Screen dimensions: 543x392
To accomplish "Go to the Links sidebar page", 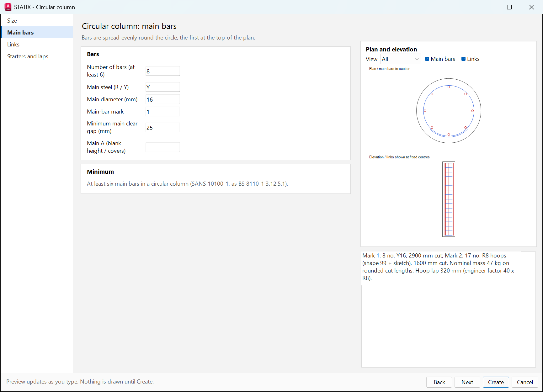I will [x=37, y=45].
